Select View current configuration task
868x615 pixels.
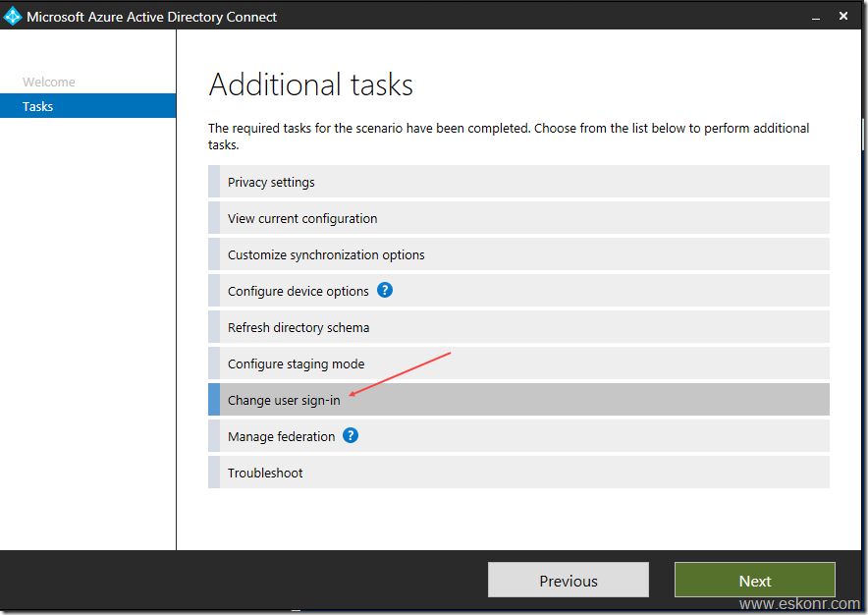[518, 218]
